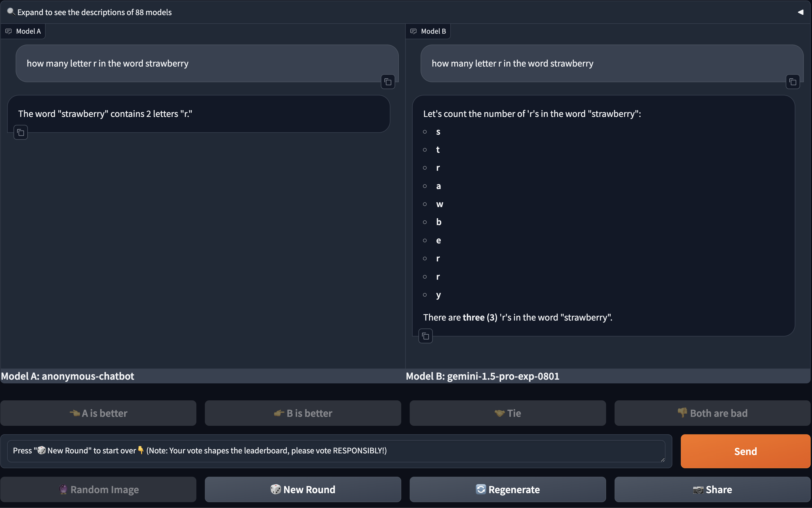Click the chat bubble icon beside Model A

coord(8,31)
